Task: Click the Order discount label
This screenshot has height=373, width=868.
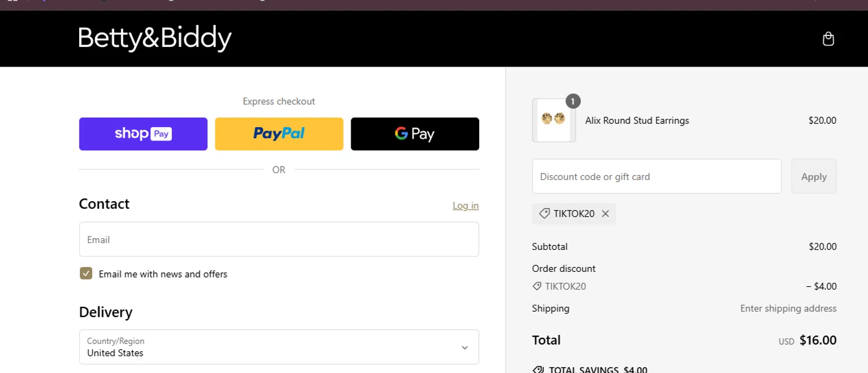Action: tap(564, 268)
